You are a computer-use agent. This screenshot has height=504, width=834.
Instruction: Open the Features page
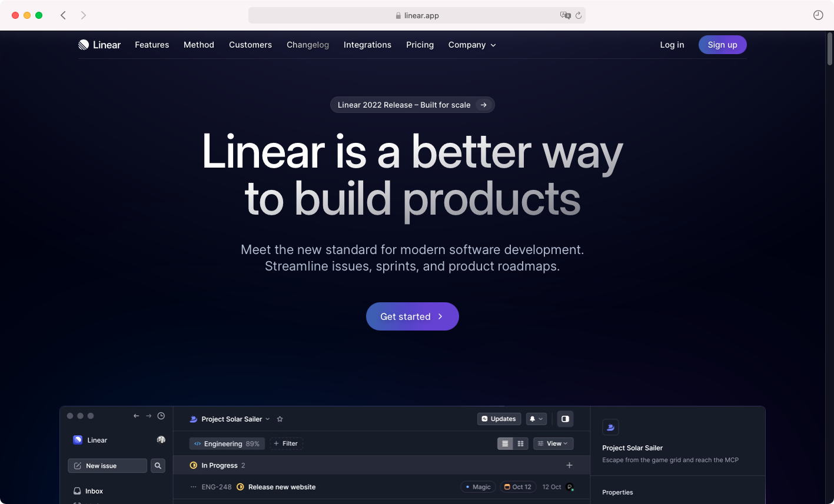click(152, 45)
